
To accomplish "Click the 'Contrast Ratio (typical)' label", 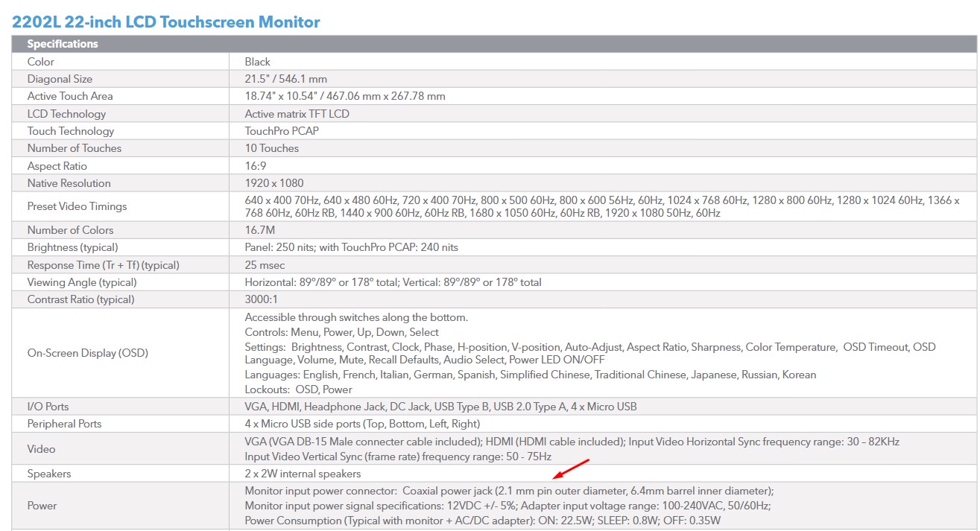I will coord(81,299).
